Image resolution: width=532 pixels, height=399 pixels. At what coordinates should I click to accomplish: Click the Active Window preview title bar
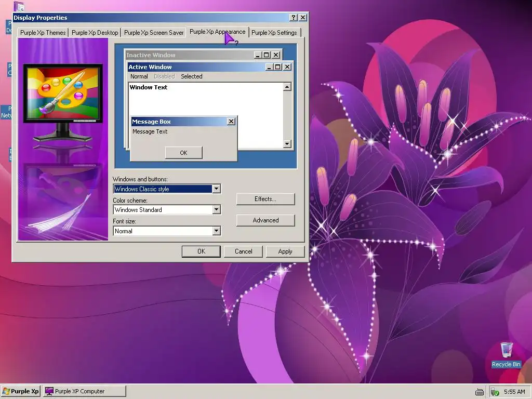pos(210,67)
